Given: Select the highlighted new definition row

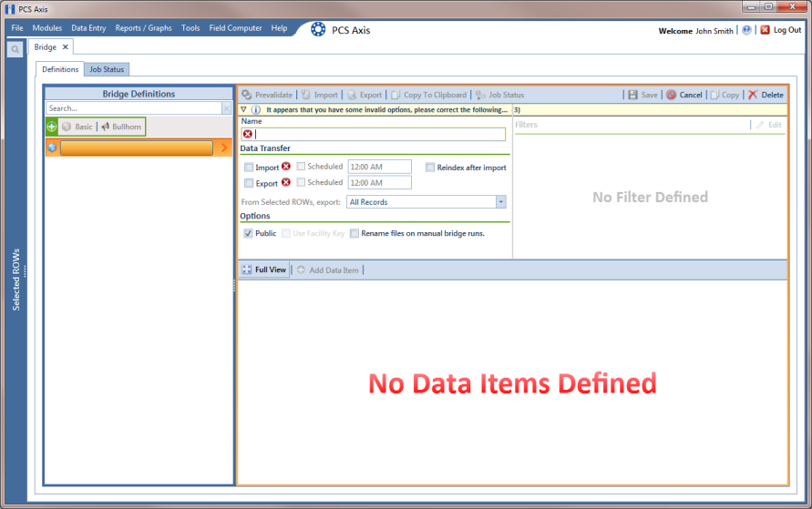Looking at the screenshot, I should pos(137,148).
